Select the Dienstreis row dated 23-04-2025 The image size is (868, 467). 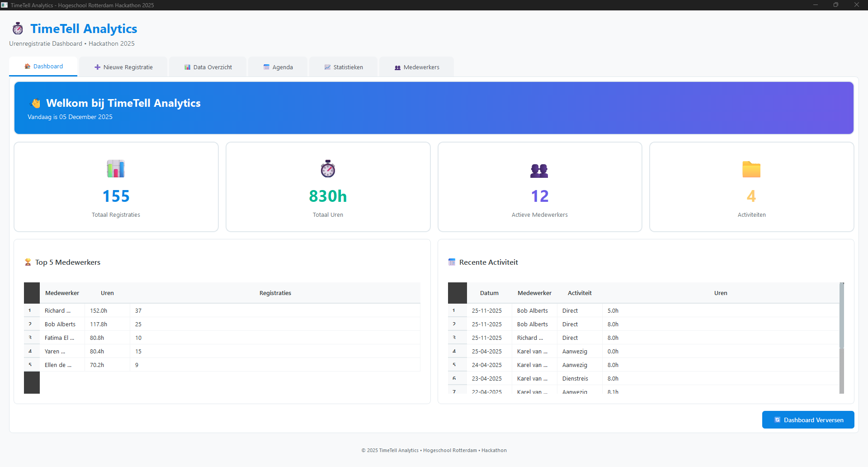pyautogui.click(x=575, y=379)
